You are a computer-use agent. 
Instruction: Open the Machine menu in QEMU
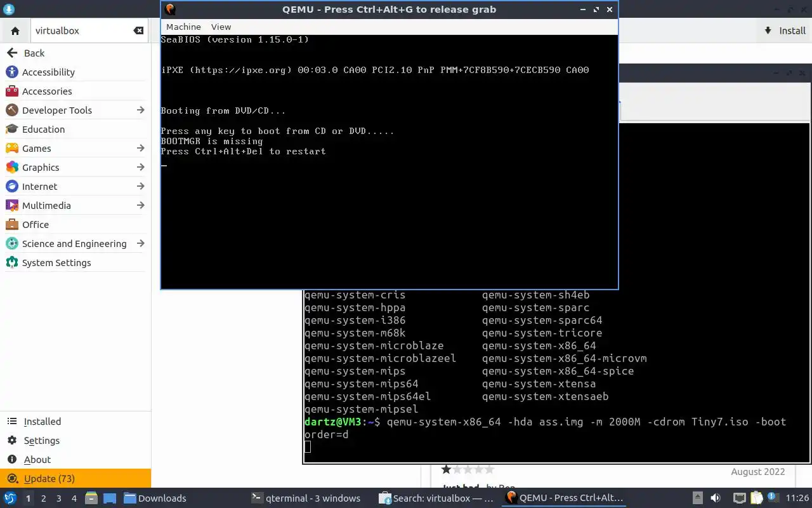pos(183,27)
